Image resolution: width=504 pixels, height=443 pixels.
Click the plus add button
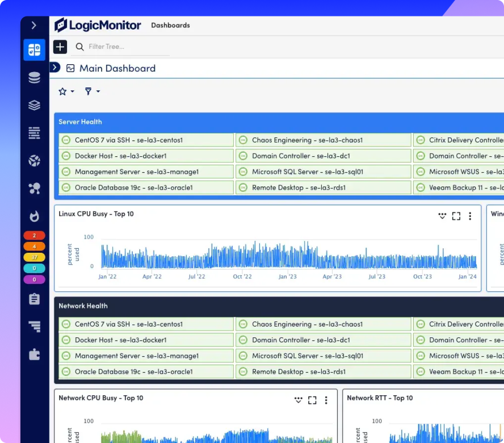coord(60,47)
